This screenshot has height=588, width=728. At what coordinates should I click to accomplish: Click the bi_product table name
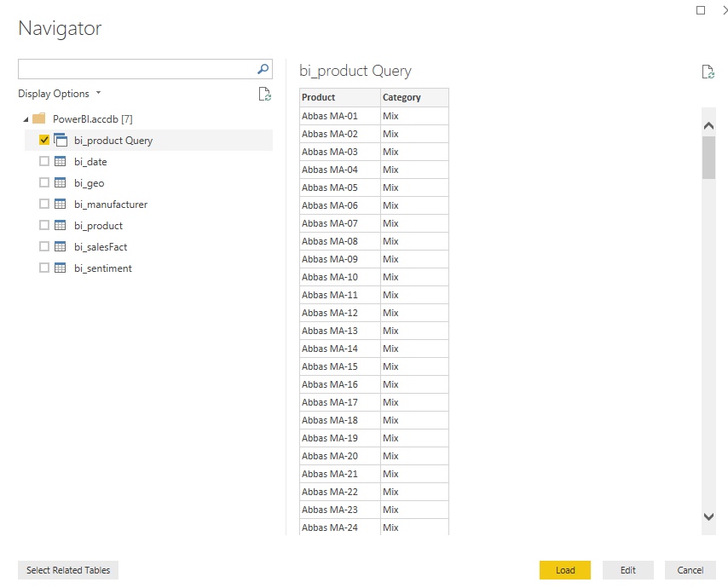pos(98,226)
